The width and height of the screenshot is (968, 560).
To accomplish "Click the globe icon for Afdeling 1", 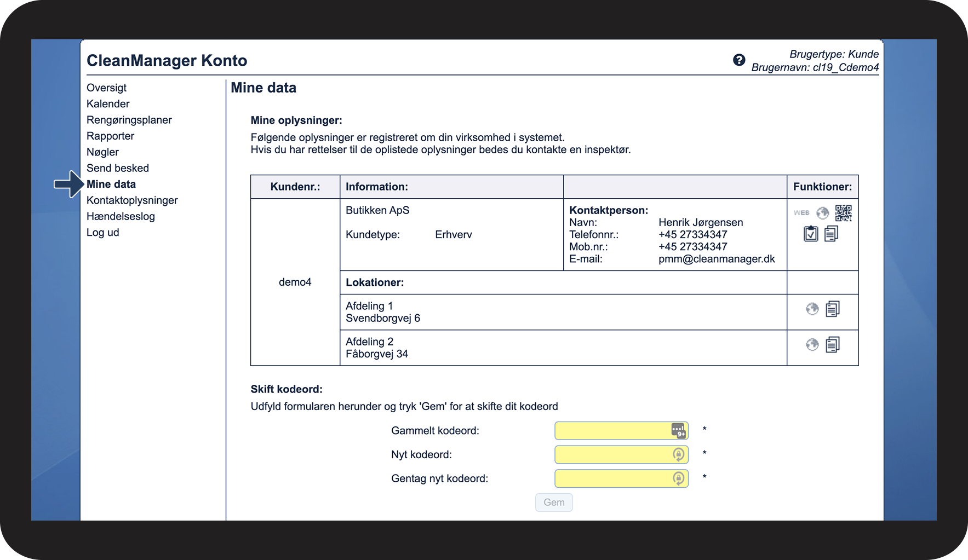I will (812, 309).
